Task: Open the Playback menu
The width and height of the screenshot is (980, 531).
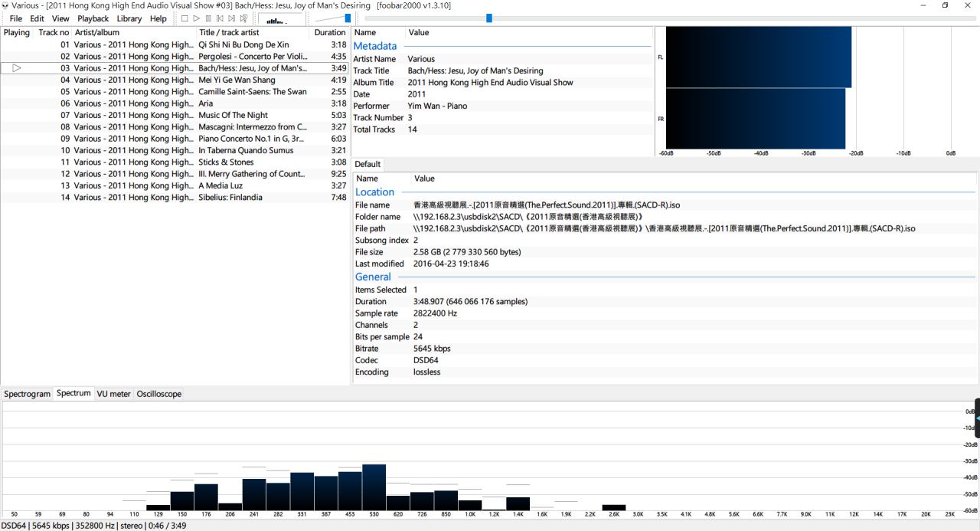Action: 93,18
